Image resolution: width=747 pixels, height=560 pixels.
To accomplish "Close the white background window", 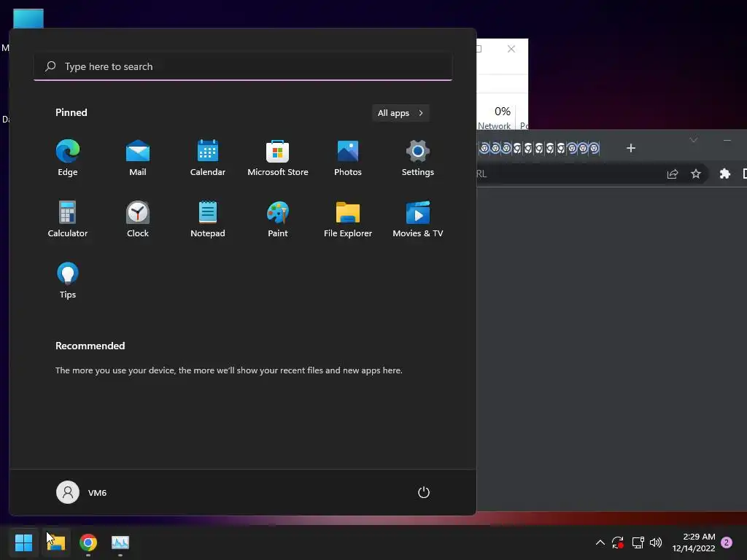I will (x=511, y=49).
